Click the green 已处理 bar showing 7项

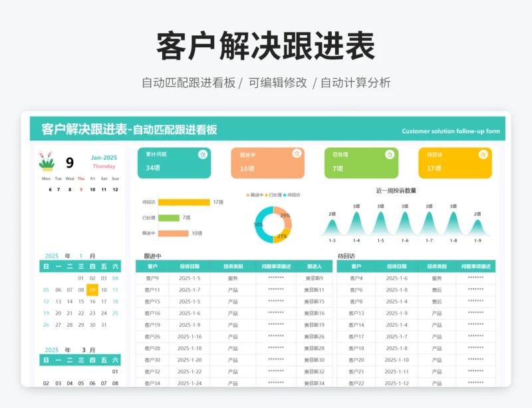pyautogui.click(x=169, y=218)
